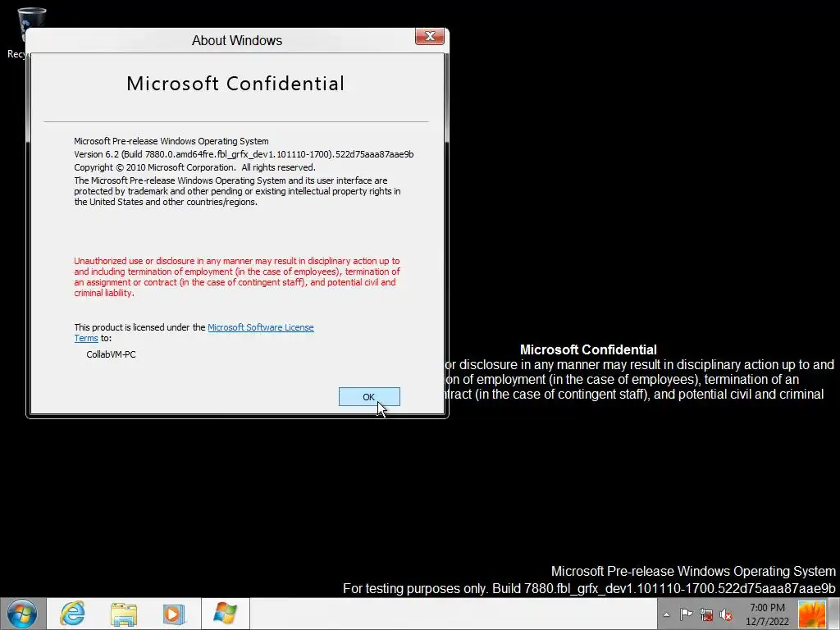840x630 pixels.
Task: Click OK in About Windows dialog
Action: point(369,397)
